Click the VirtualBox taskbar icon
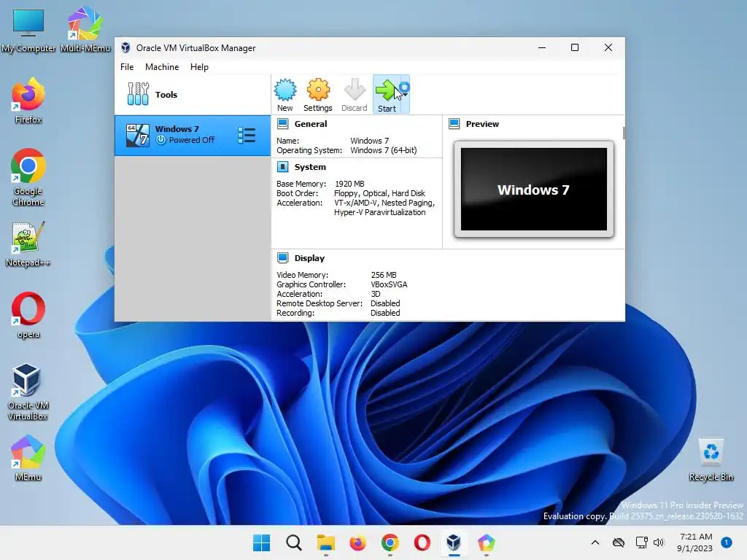 click(x=454, y=542)
